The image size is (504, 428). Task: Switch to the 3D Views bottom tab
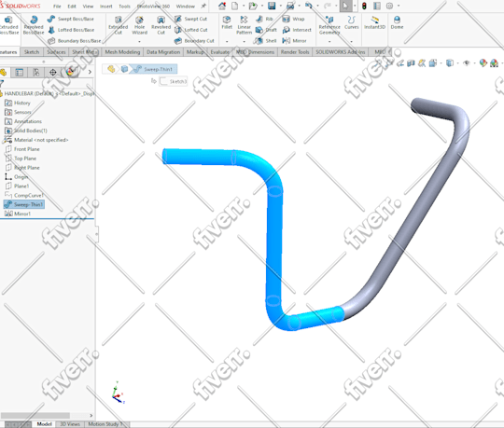tap(70, 424)
